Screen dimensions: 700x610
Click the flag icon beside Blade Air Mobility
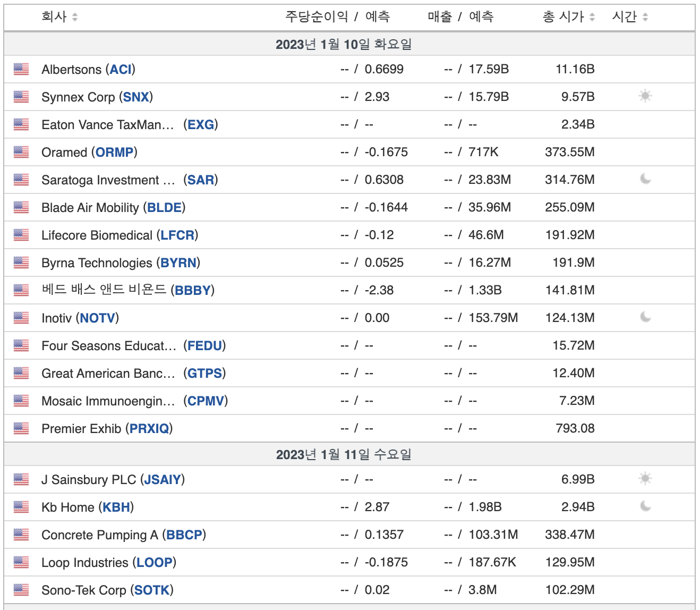pos(21,207)
